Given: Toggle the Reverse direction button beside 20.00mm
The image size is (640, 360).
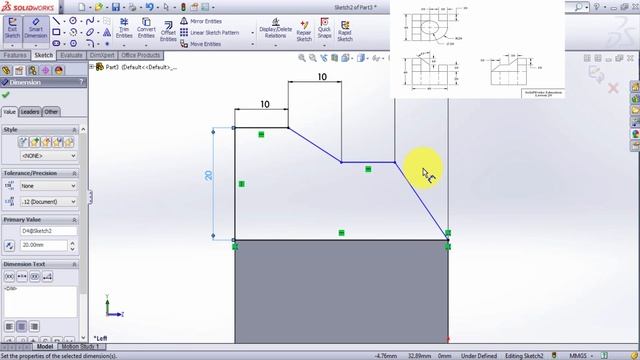Looking at the screenshot, I should [9, 245].
